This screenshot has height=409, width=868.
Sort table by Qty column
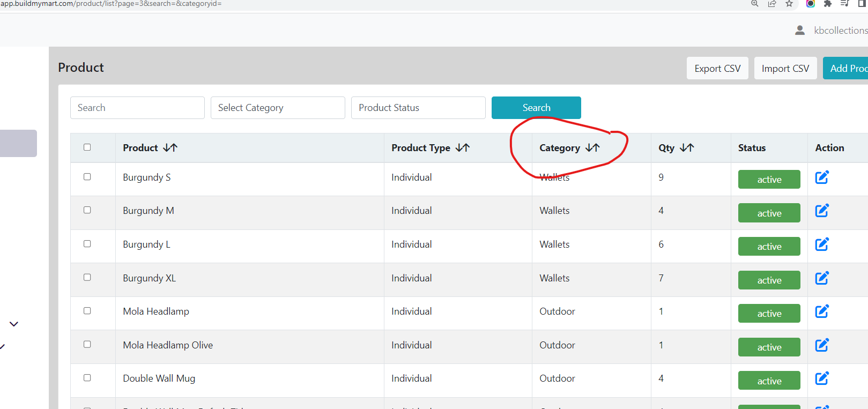point(687,147)
